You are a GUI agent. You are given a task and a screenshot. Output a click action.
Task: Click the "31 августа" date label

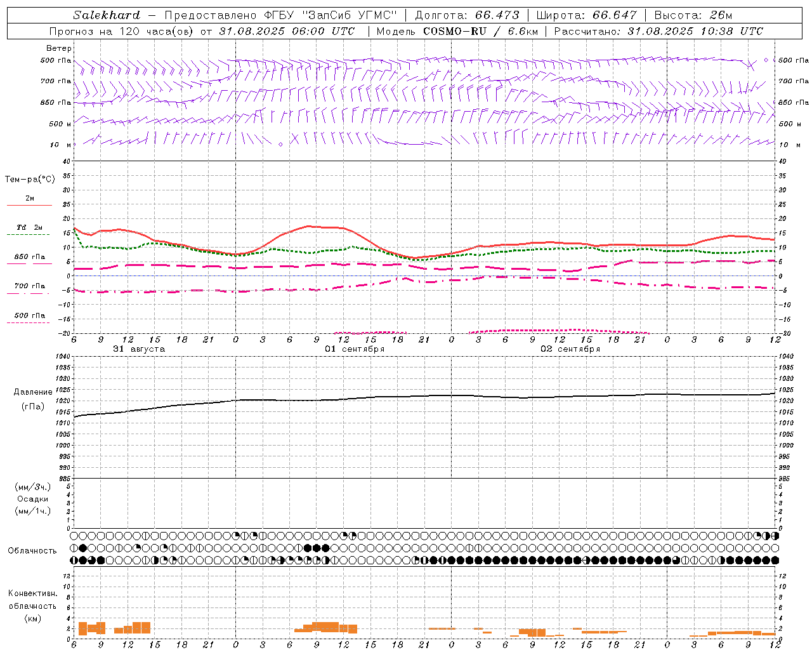tap(139, 349)
